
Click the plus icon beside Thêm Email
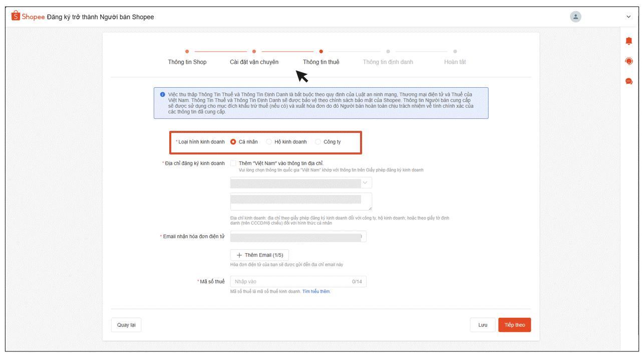click(239, 255)
